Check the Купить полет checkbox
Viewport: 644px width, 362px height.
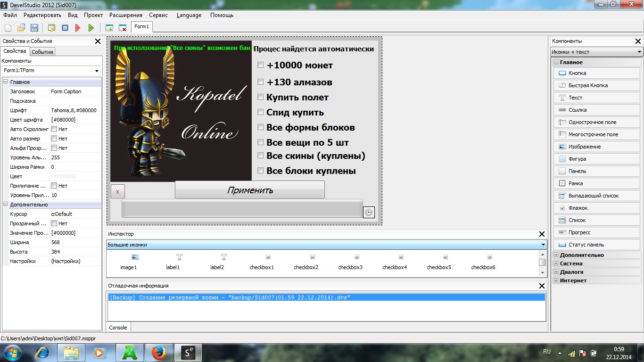[x=260, y=97]
